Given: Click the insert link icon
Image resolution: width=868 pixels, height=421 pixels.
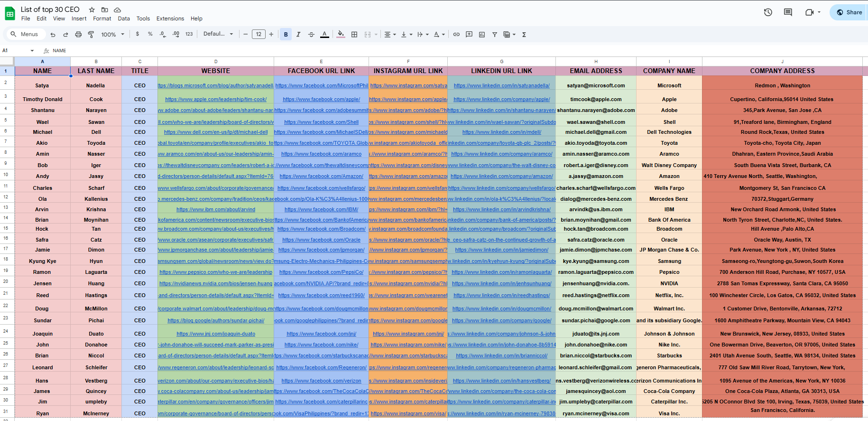Looking at the screenshot, I should (456, 34).
